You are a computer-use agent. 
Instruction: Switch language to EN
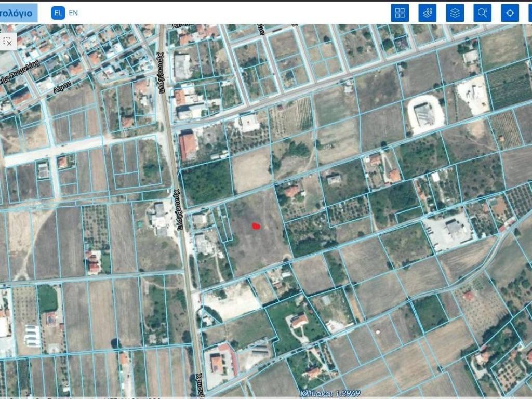73,13
